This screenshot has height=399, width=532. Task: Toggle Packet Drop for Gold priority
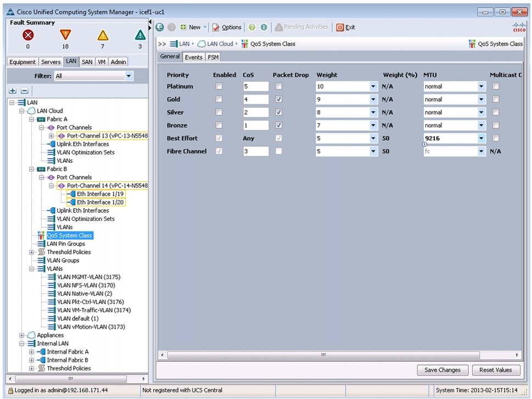click(279, 99)
